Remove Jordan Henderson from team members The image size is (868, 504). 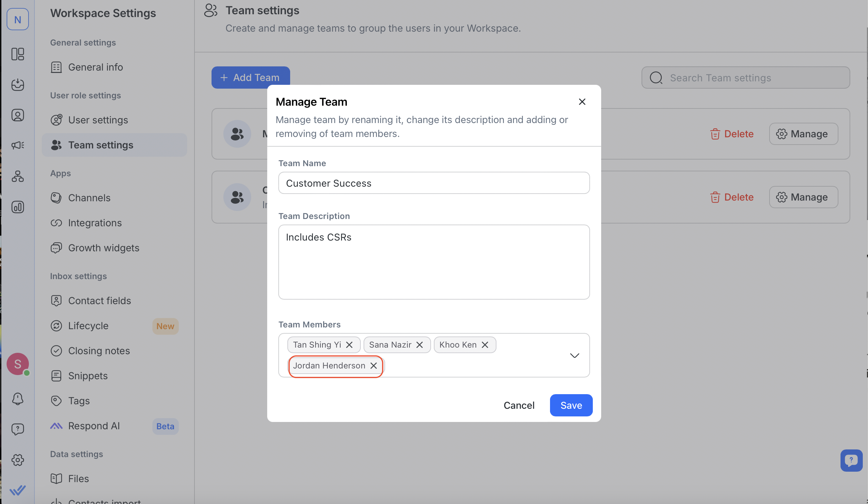click(374, 366)
